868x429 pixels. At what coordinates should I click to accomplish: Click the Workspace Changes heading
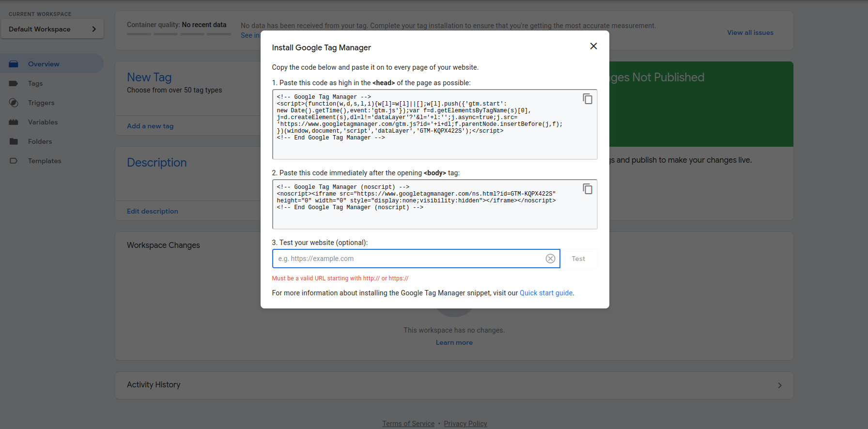(163, 245)
